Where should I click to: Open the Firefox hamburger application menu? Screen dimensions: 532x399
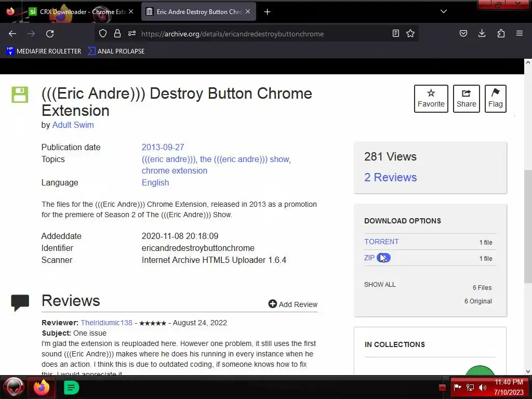(x=520, y=34)
